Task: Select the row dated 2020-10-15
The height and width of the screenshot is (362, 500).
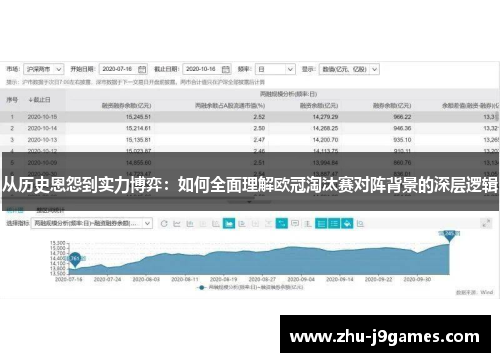Action: 249,117
